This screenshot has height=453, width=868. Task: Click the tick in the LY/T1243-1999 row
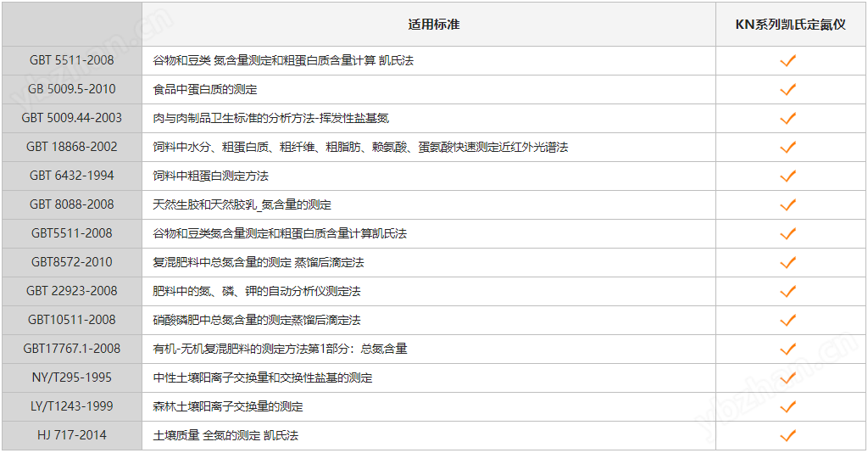point(787,406)
